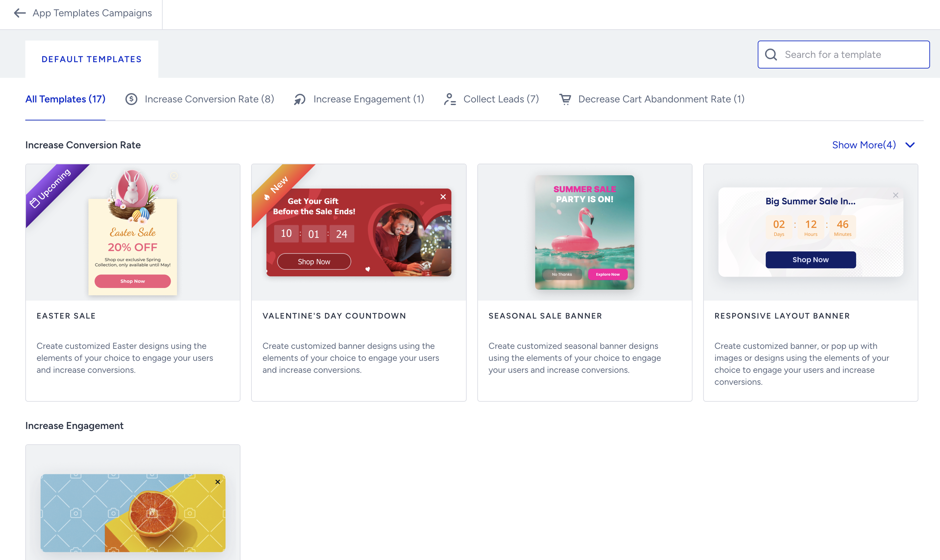Viewport: 940px width, 560px height.
Task: Click X on the grapefruit banner preview
Action: [x=218, y=482]
